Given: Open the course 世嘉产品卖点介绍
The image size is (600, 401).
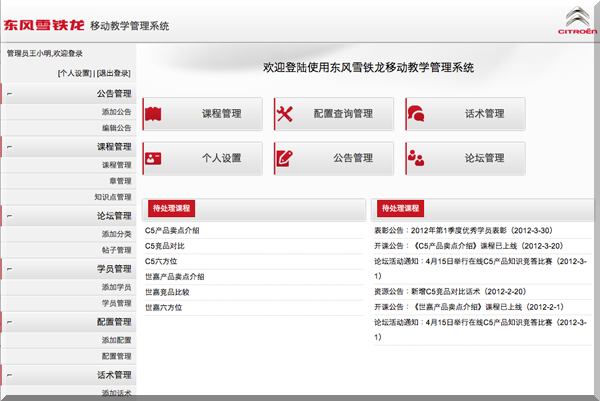Looking at the screenshot, I should click(x=174, y=277).
